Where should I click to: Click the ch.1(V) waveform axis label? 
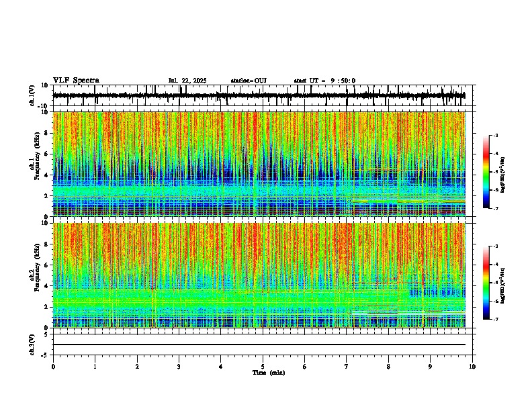click(x=33, y=95)
